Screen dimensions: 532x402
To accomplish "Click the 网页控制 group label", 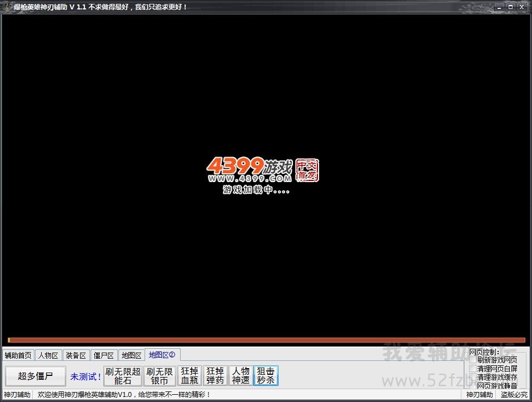I will (484, 352).
